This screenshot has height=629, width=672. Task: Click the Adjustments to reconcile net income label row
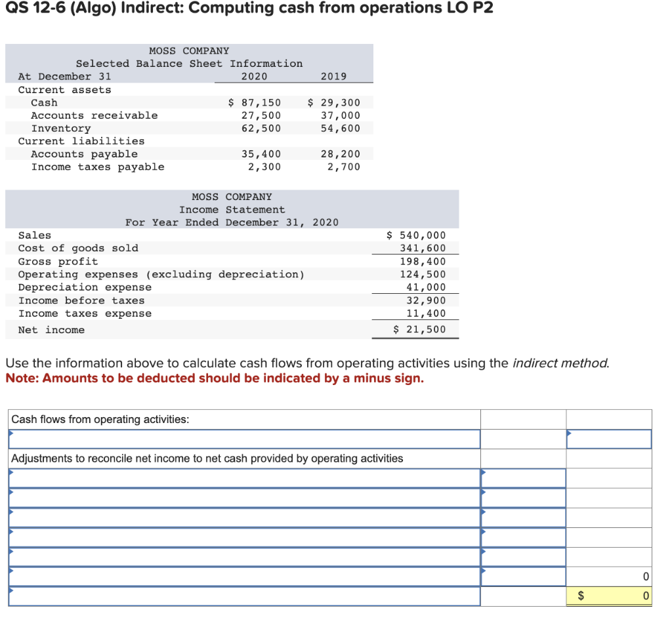tap(243, 458)
